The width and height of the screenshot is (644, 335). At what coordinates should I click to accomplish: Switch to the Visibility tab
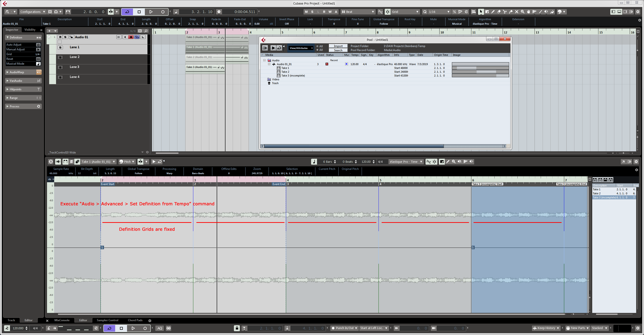[x=30, y=30]
